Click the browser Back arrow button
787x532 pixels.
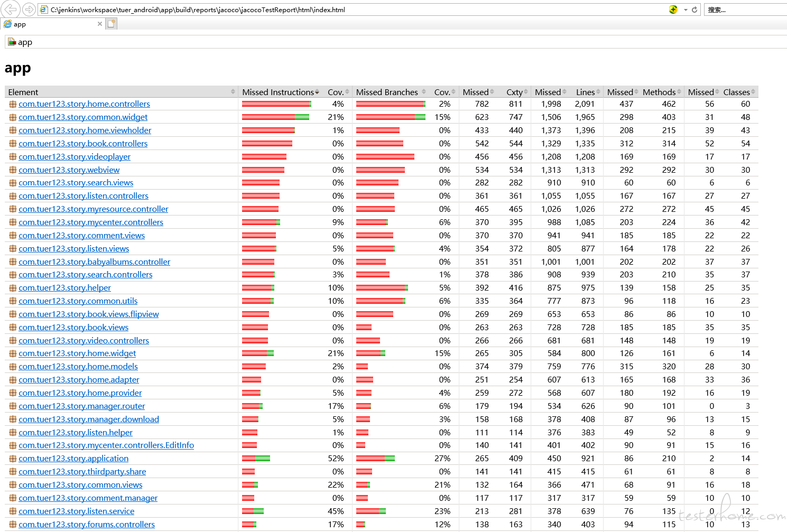tap(11, 9)
